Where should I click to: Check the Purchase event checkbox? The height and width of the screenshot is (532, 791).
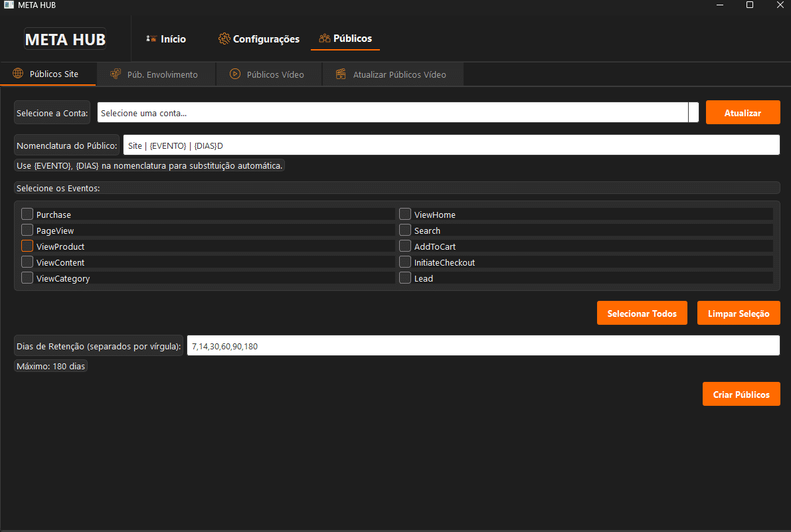point(27,215)
